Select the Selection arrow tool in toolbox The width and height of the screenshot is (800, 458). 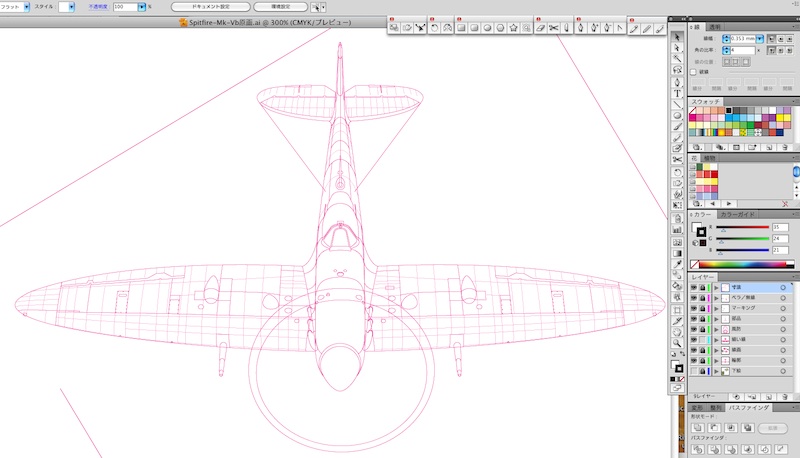pos(677,37)
